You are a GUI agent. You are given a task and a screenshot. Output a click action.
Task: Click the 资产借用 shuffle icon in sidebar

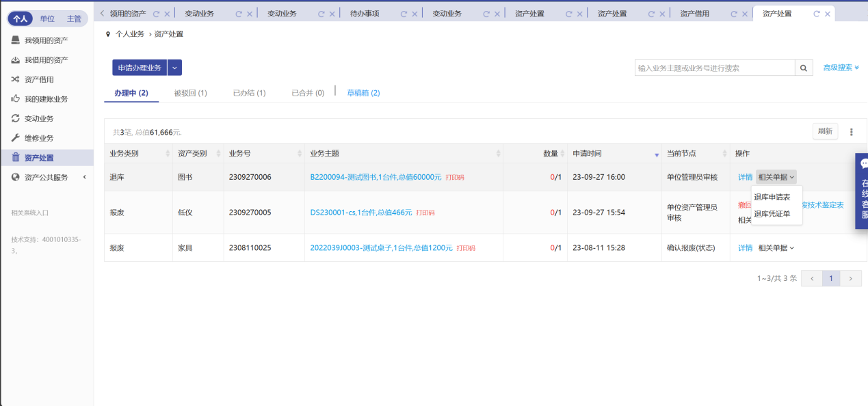[16, 79]
